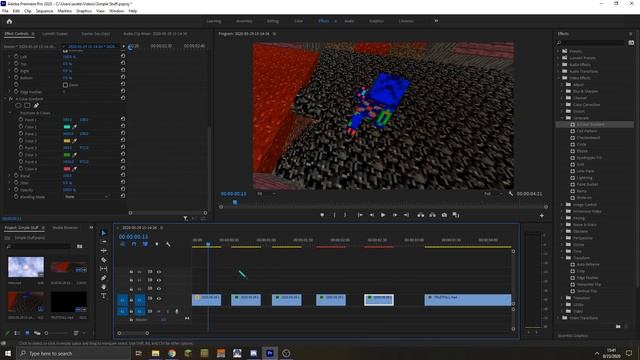The height and width of the screenshot is (360, 640).
Task: Create 4-point polygon mask for 4-Color Gradient
Action: tap(27, 105)
